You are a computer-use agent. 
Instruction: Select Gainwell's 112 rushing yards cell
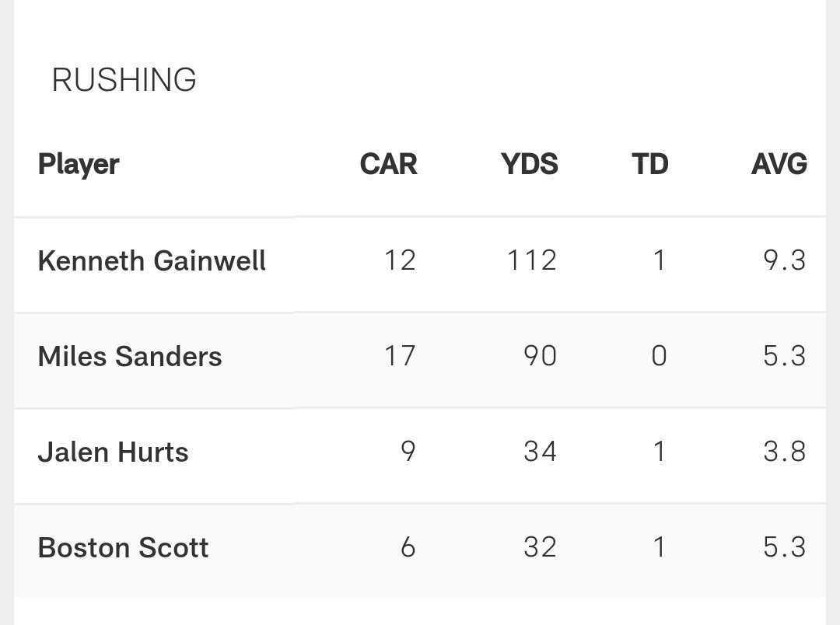point(530,260)
